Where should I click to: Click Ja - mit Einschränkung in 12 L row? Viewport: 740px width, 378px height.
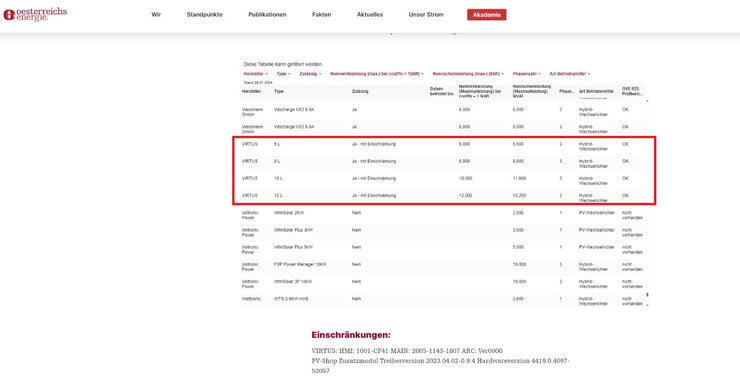374,195
